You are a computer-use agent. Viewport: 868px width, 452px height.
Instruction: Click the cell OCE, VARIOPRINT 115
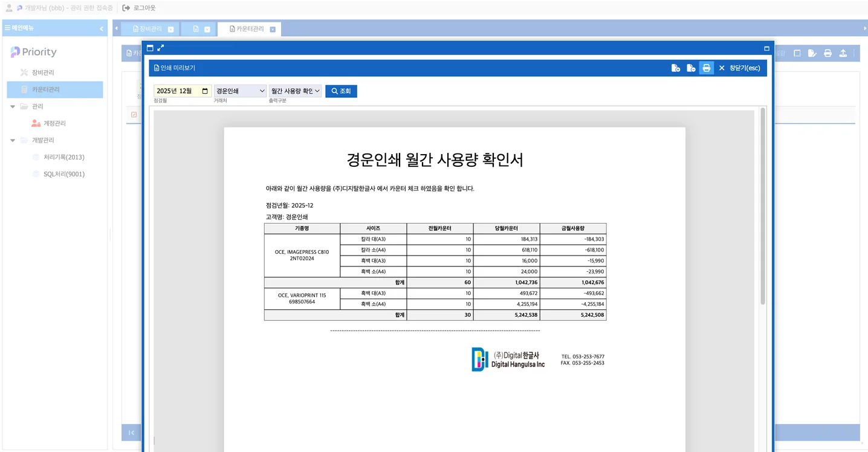(x=302, y=299)
